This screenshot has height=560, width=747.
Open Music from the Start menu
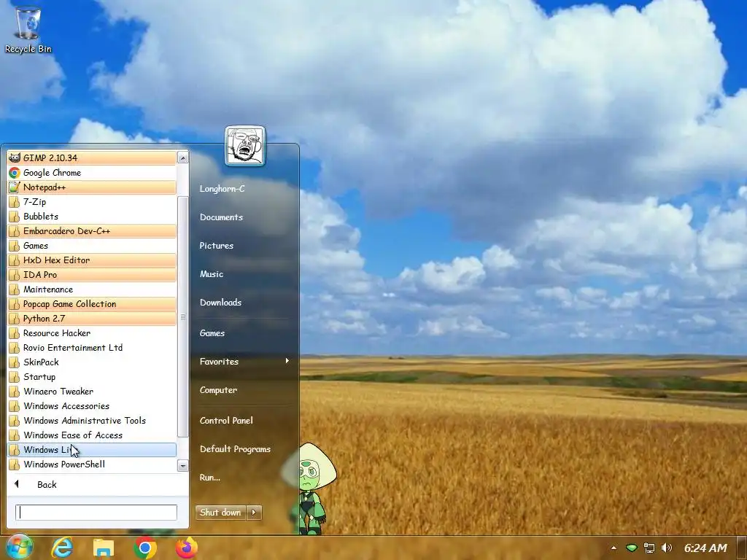point(212,274)
